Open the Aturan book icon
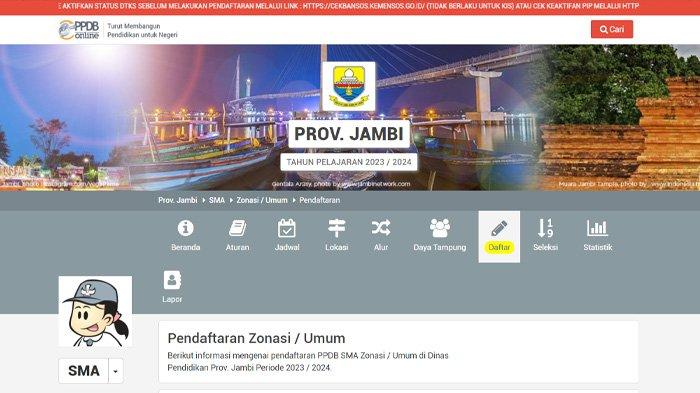Viewport: 700px width, 393px height. point(238,228)
